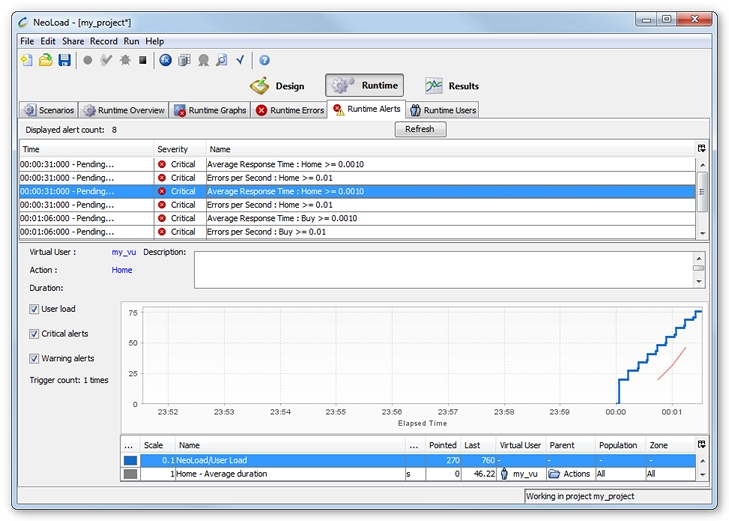729x521 pixels.
Task: Open column chooser for alerts table
Action: [x=701, y=149]
